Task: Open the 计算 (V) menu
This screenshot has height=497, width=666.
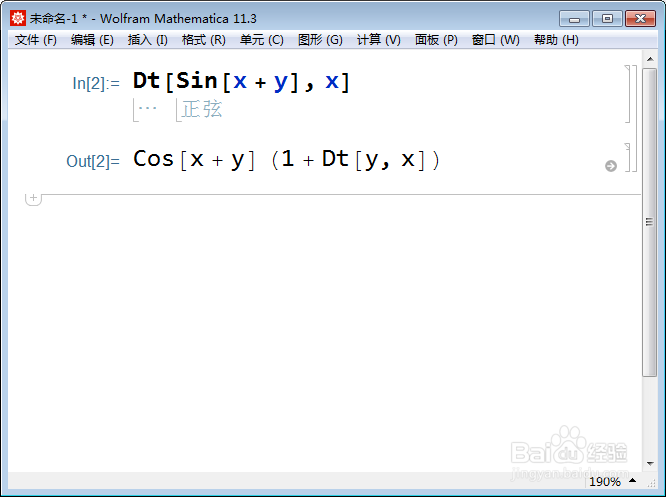Action: pyautogui.click(x=379, y=40)
